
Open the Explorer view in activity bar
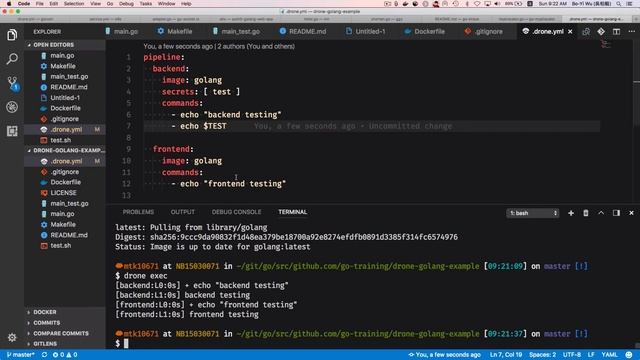click(x=12, y=35)
